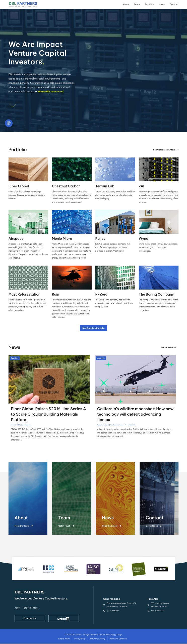This screenshot has height=644, width=187.
Task: Click the blue See Complete Portfolio button
Action: [x=93, y=328]
